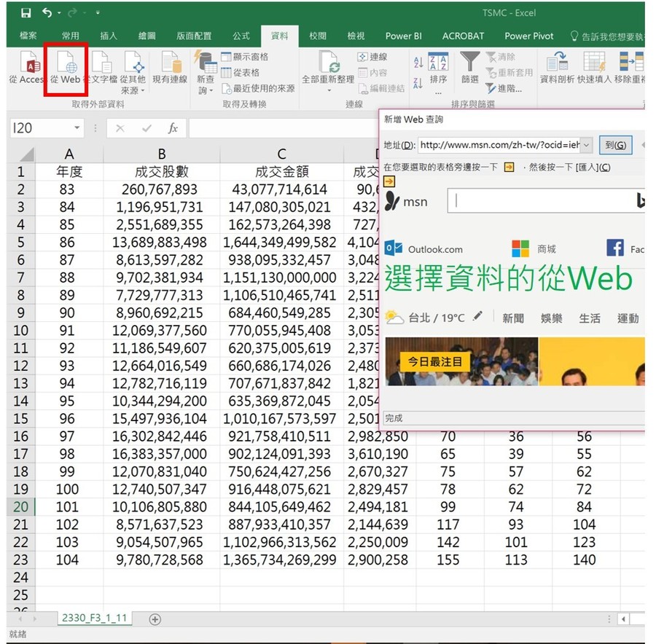Click the yellow arrow table selector
The width and height of the screenshot is (656, 644).
(389, 181)
